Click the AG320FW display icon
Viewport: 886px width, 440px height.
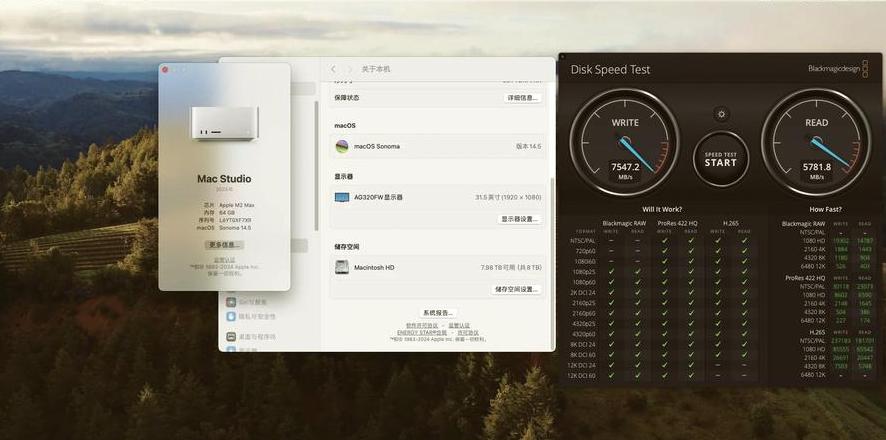[342, 198]
